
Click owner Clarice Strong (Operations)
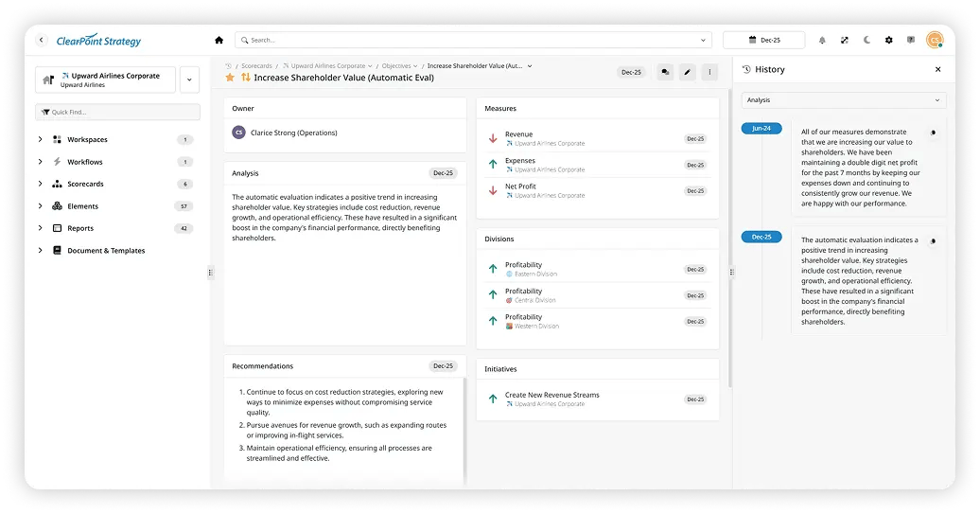(x=294, y=133)
